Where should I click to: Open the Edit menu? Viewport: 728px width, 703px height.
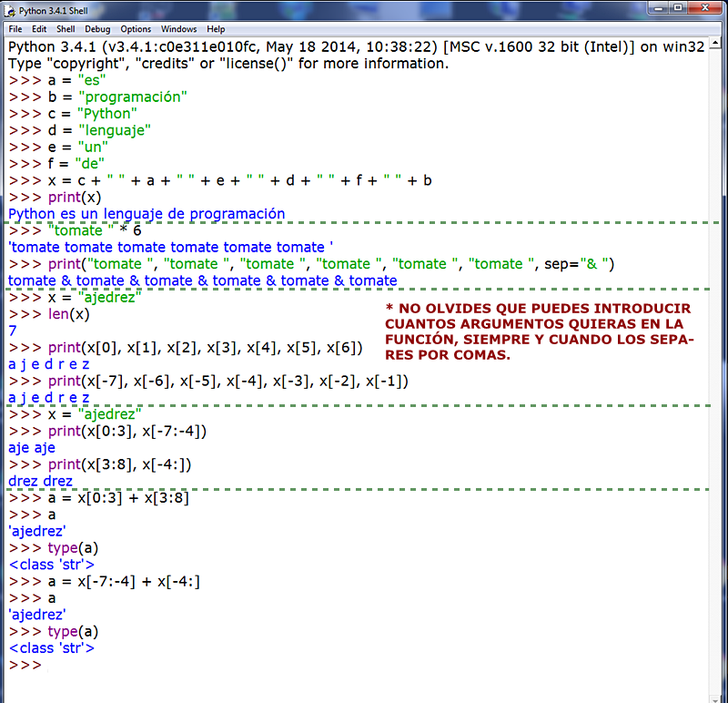pos(40,28)
